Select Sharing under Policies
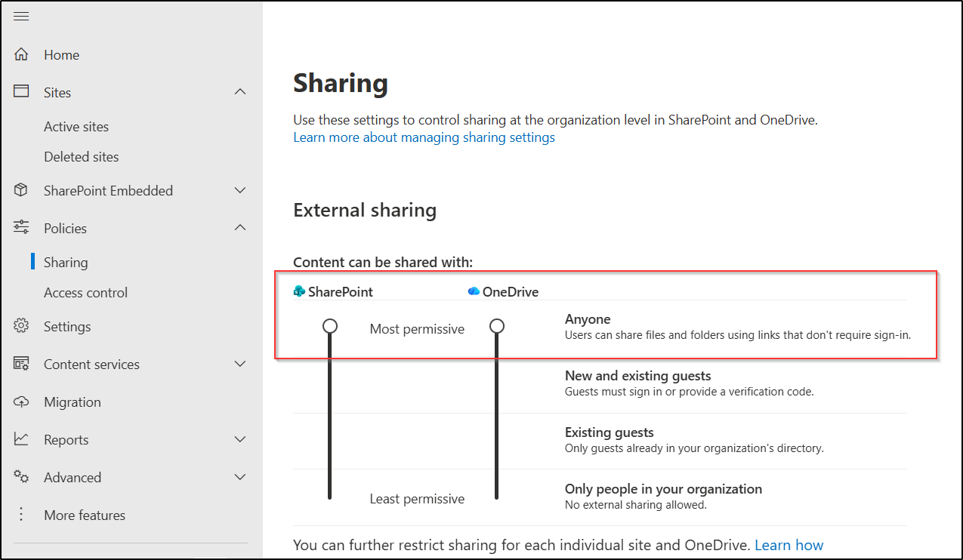Image resolution: width=963 pixels, height=560 pixels. click(66, 262)
